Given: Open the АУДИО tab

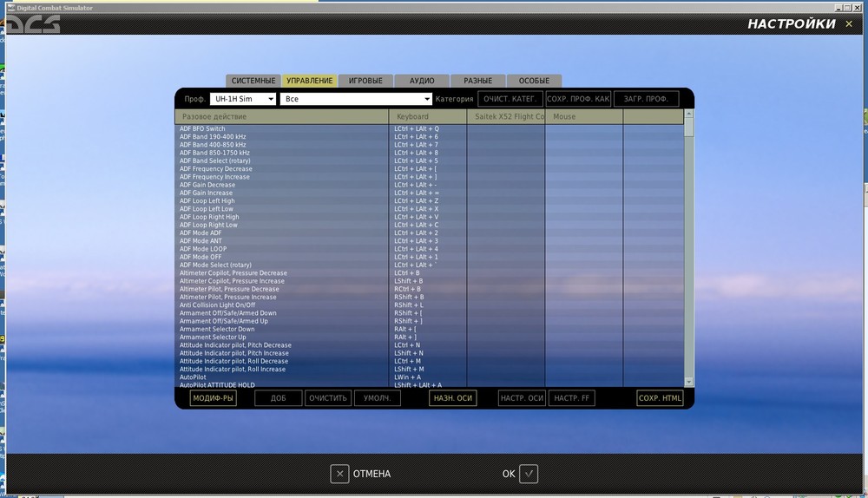Looking at the screenshot, I should (x=422, y=81).
